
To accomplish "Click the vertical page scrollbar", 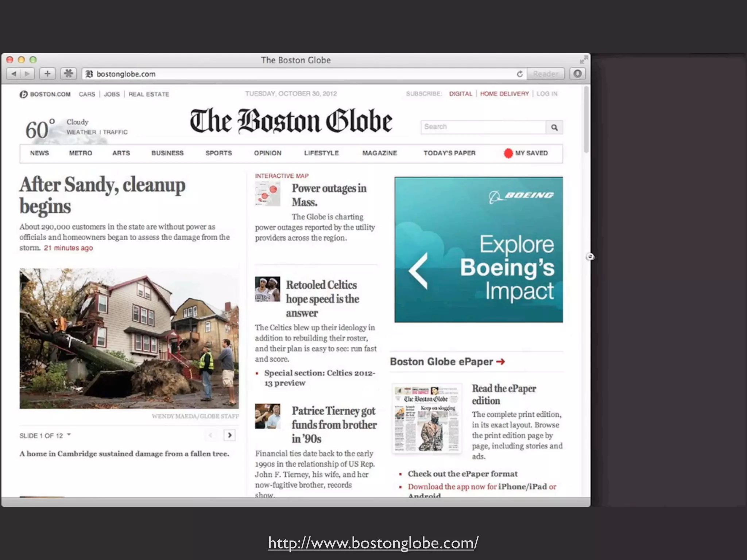I will (x=587, y=120).
